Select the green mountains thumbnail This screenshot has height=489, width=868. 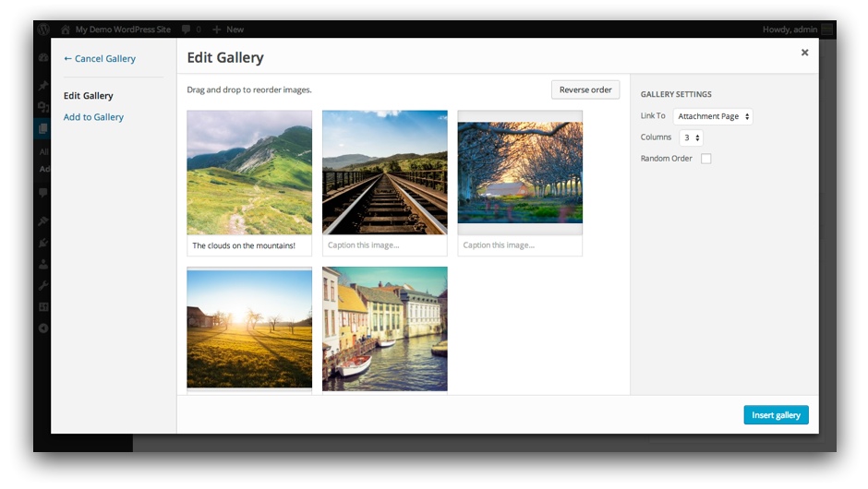click(x=249, y=173)
